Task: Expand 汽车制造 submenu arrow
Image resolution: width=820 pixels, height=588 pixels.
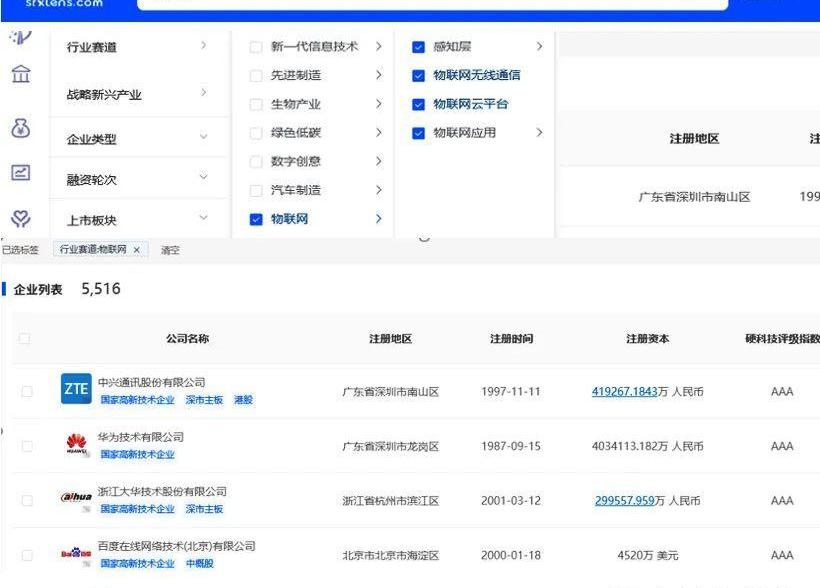Action: point(379,190)
